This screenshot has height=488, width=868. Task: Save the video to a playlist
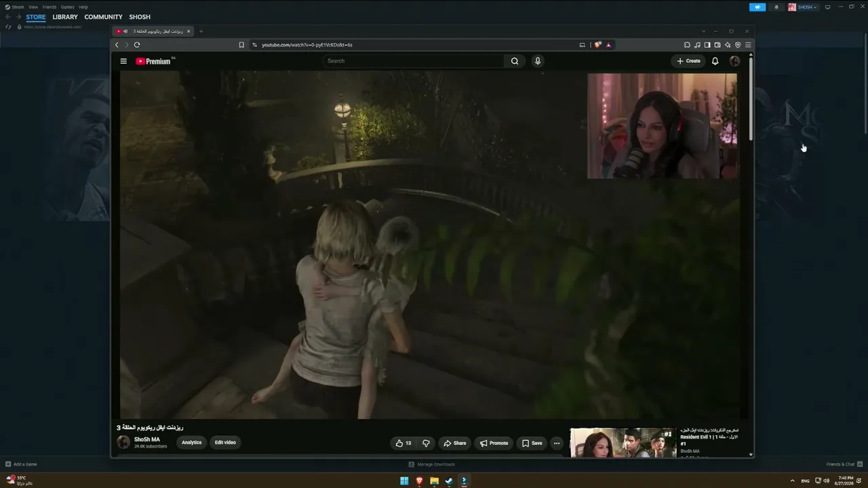532,443
